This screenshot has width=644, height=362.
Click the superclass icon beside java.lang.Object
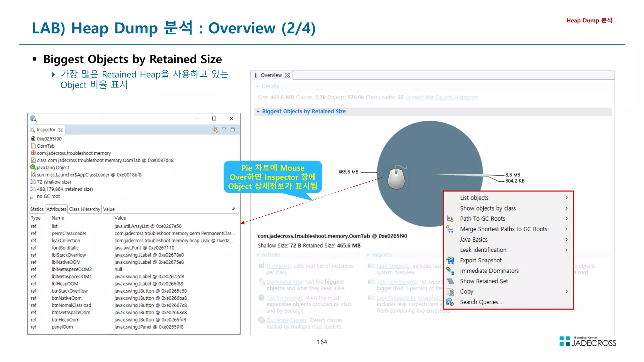33,167
